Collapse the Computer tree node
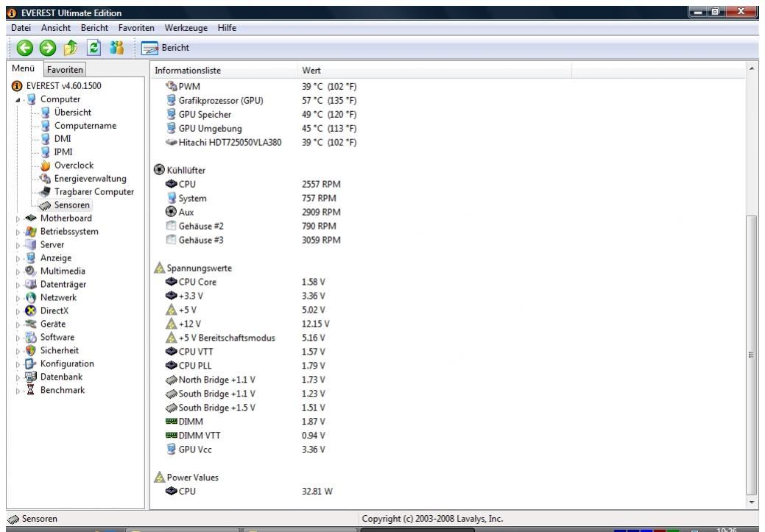Viewport: 765px width, 532px height. coord(18,100)
